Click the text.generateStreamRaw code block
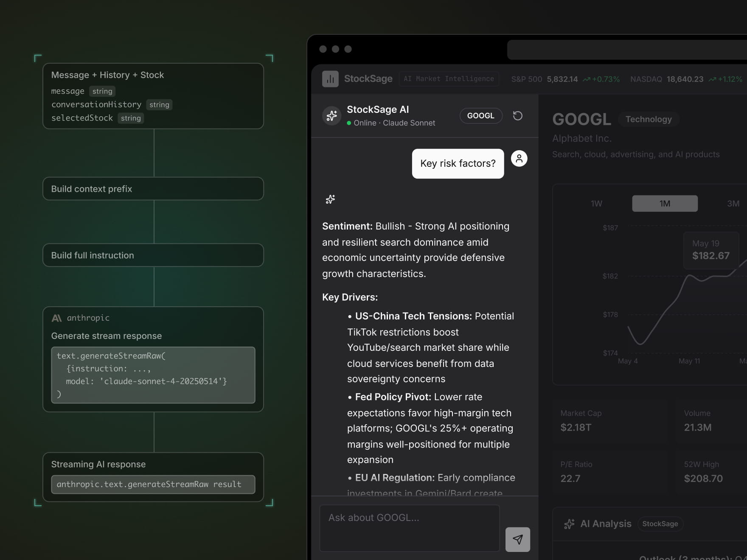 (x=153, y=375)
